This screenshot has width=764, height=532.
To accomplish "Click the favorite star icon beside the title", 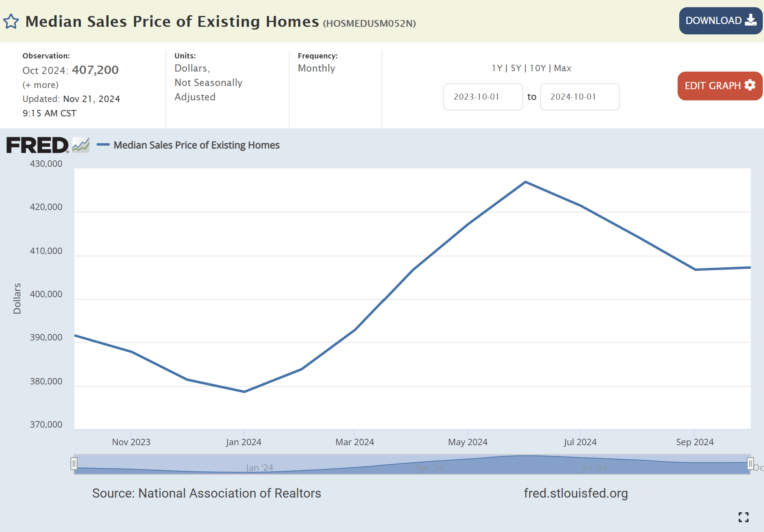I will 11,22.
